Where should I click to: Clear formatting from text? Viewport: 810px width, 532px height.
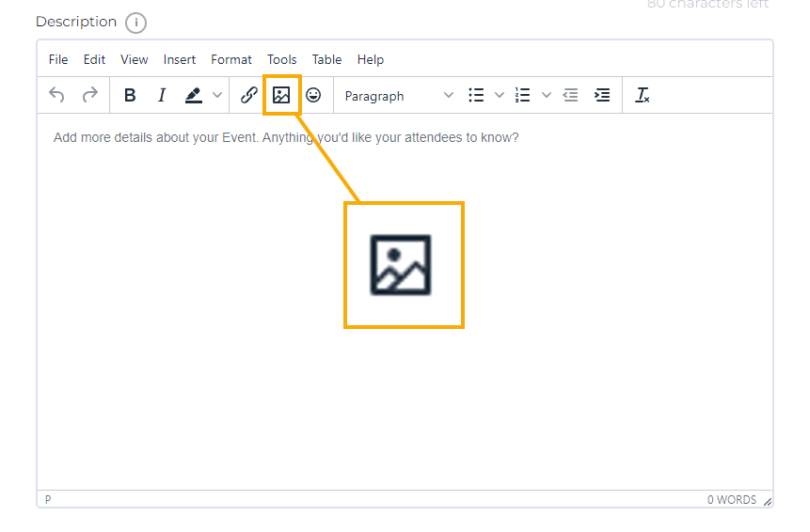[x=643, y=95]
